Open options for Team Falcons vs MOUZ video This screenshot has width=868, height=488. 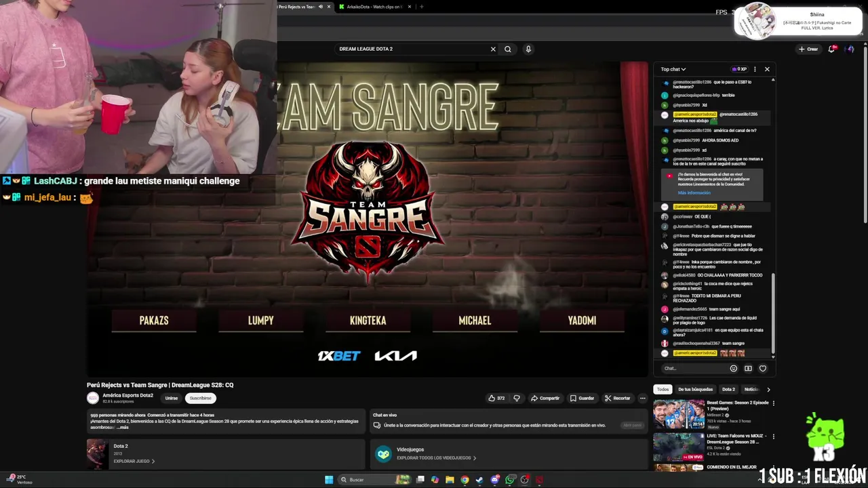(x=773, y=436)
